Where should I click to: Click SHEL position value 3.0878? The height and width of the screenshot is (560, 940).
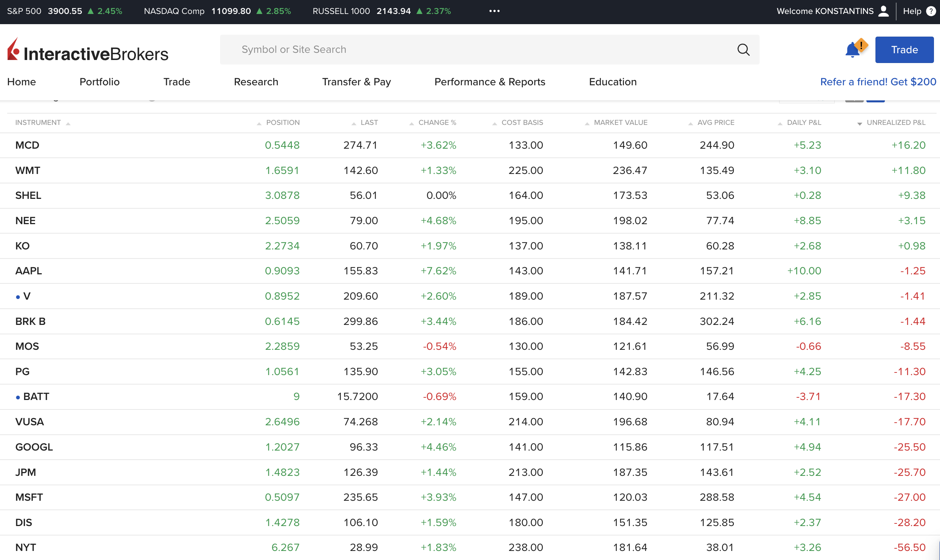coord(282,195)
